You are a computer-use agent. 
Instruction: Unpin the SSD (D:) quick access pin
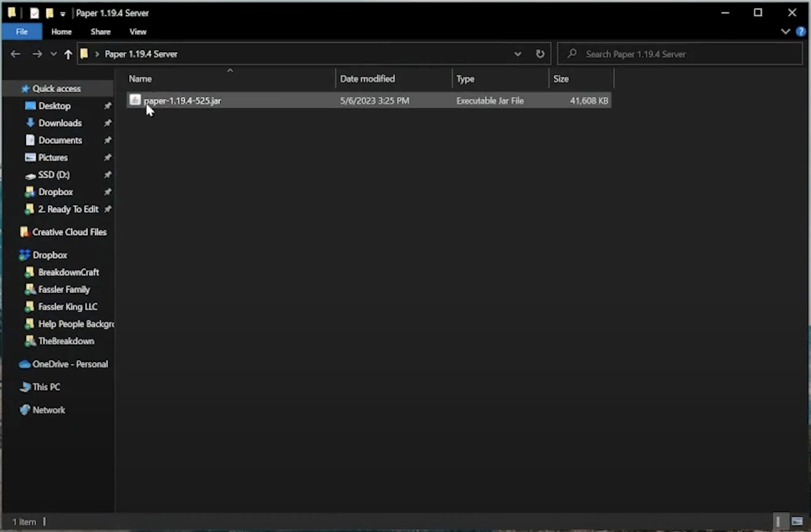click(x=108, y=175)
